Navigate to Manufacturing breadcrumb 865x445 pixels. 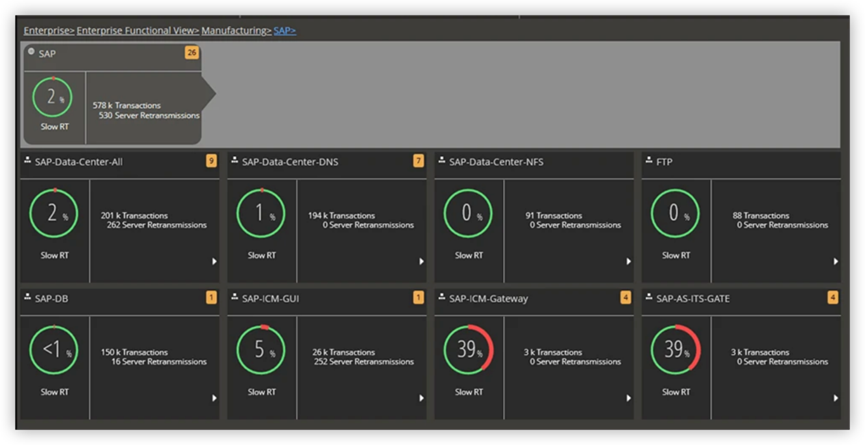[x=235, y=31]
